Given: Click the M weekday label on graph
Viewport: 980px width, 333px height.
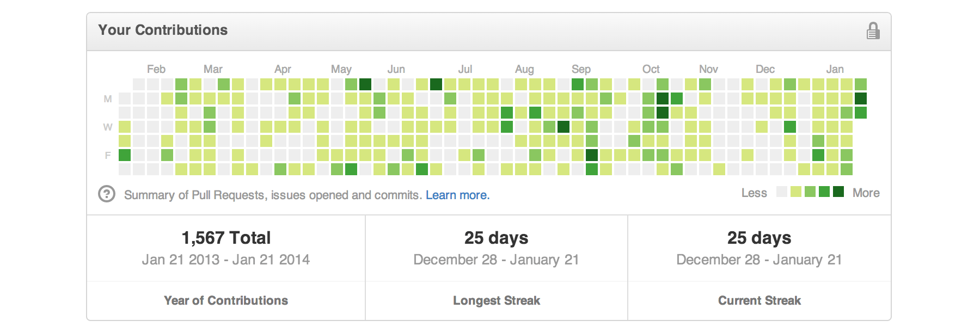Looking at the screenshot, I should tap(108, 99).
